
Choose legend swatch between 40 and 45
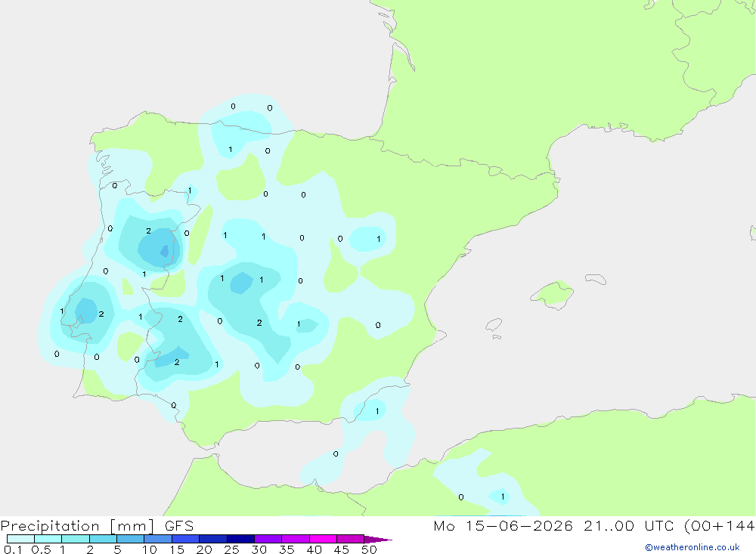[x=323, y=539]
